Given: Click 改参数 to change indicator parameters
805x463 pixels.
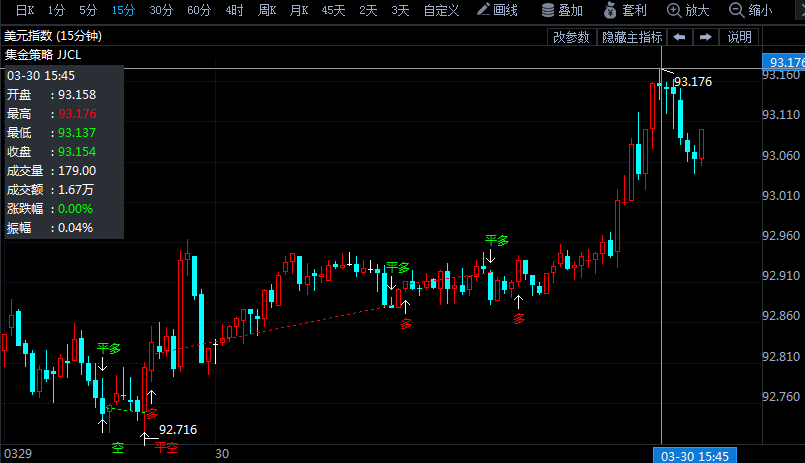Looking at the screenshot, I should (571, 37).
